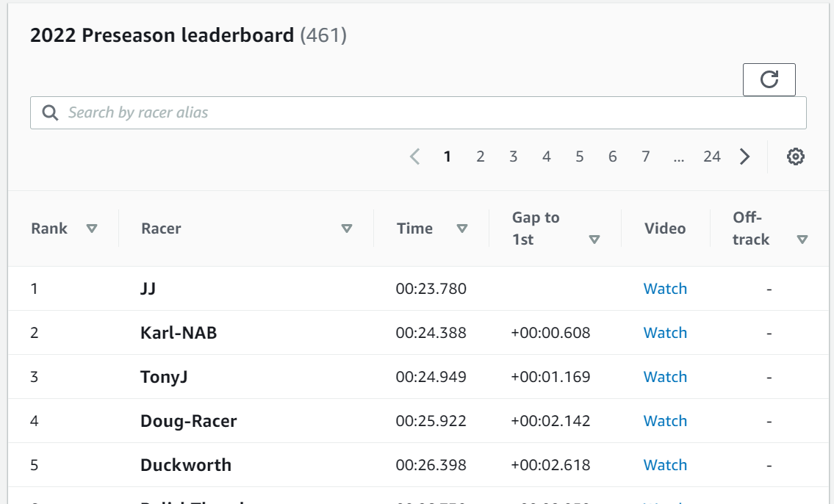
Task: Jump to page 5
Action: point(579,156)
